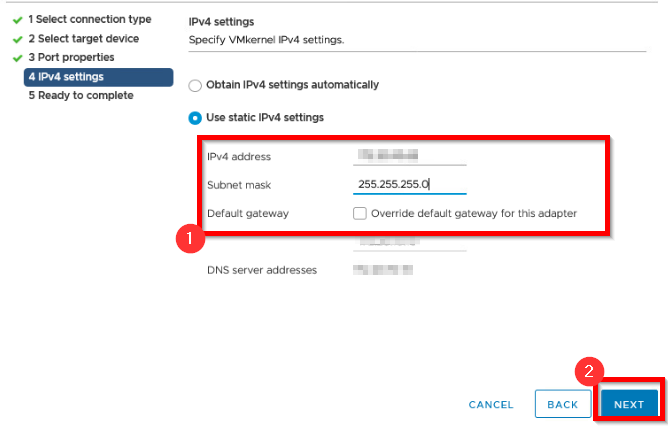Click green checkmark beside Select connection type
The image size is (668, 426).
click(x=17, y=20)
